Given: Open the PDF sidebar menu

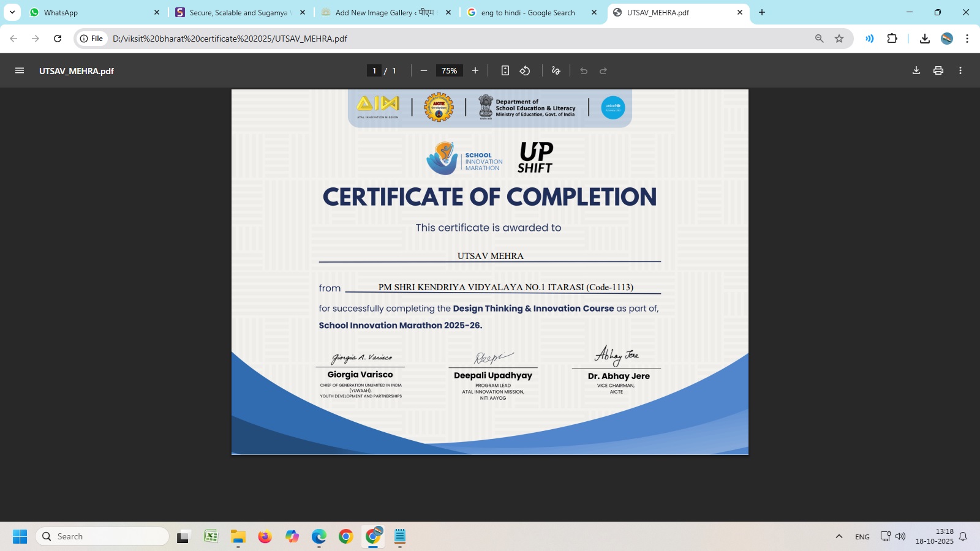Looking at the screenshot, I should tap(20, 70).
